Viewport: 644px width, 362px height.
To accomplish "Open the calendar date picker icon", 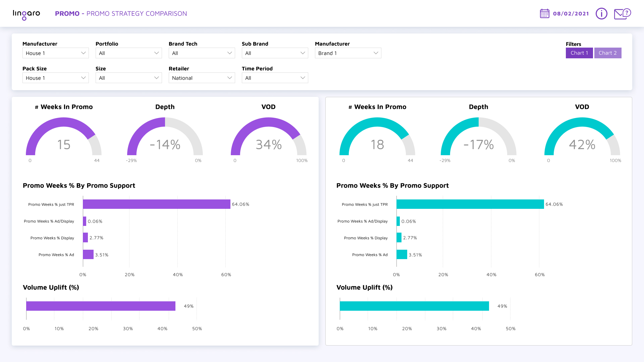I will click(x=545, y=13).
